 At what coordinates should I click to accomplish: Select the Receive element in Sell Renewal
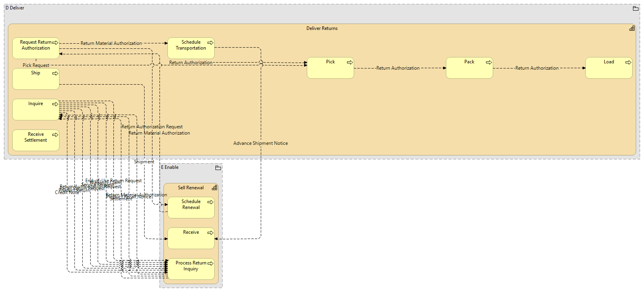(x=191, y=240)
